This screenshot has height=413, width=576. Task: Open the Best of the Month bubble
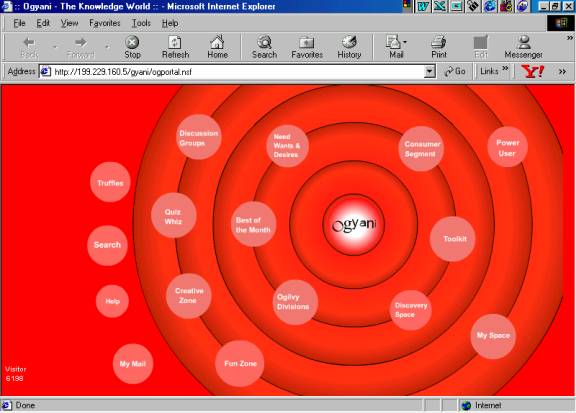(253, 224)
